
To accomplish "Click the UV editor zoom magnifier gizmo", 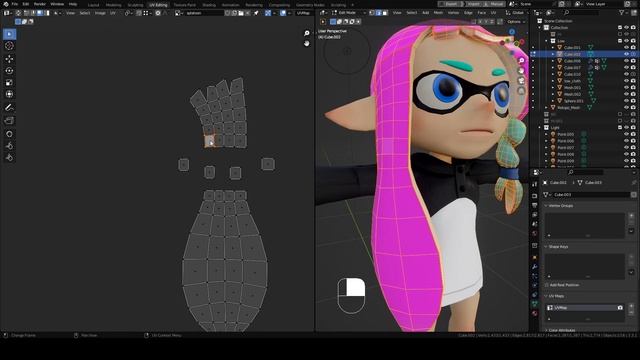I will tap(307, 33).
